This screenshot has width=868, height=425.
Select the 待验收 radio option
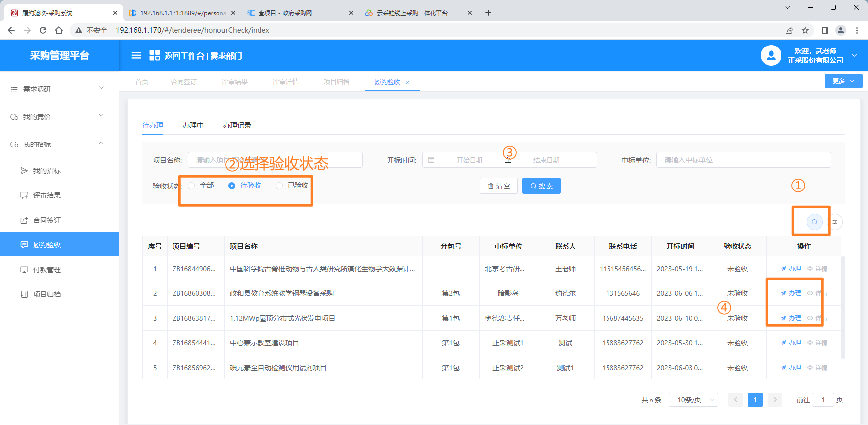coord(232,186)
